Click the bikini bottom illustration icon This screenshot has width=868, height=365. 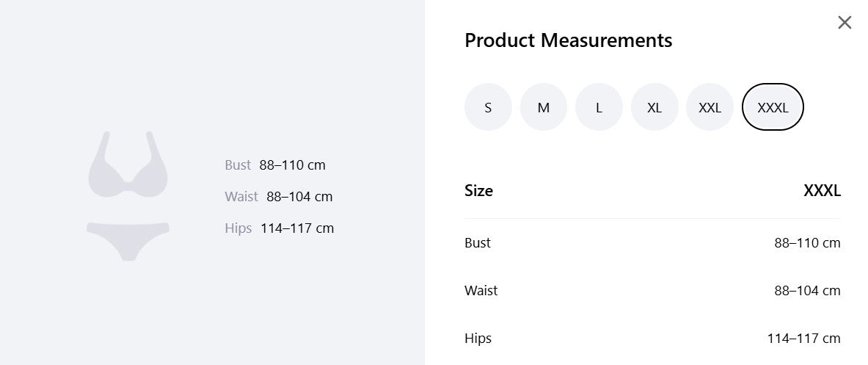[128, 241]
